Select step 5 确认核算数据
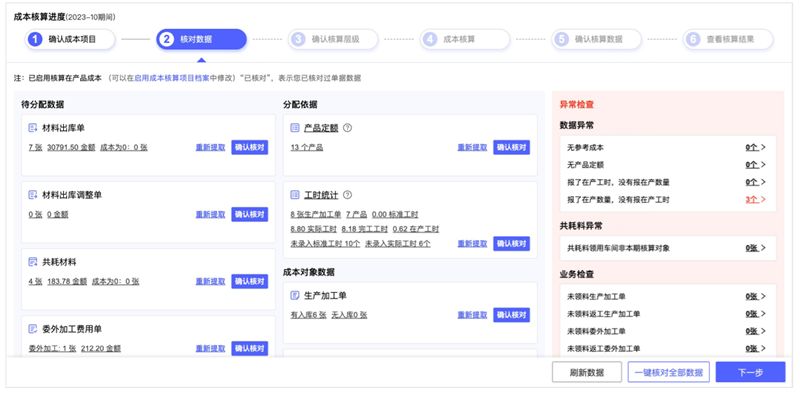The image size is (800, 393). (x=596, y=39)
